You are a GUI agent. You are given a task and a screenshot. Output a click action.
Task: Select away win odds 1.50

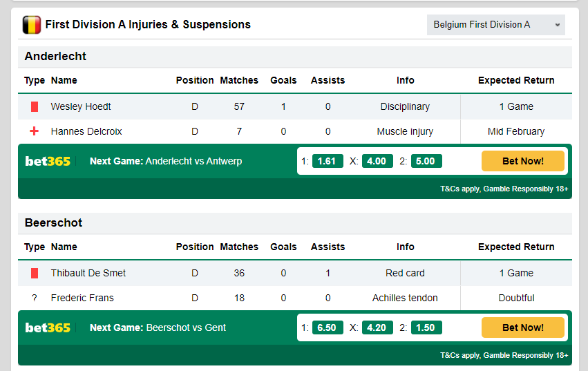pyautogui.click(x=426, y=327)
